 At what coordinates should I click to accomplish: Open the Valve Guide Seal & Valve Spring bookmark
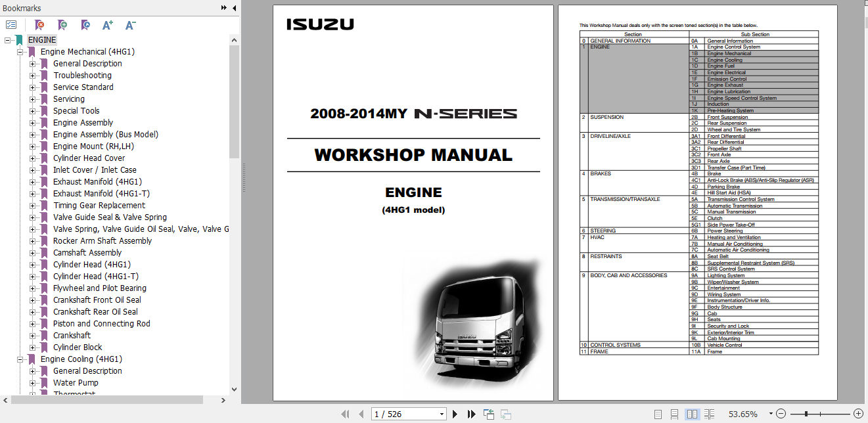pyautogui.click(x=110, y=217)
